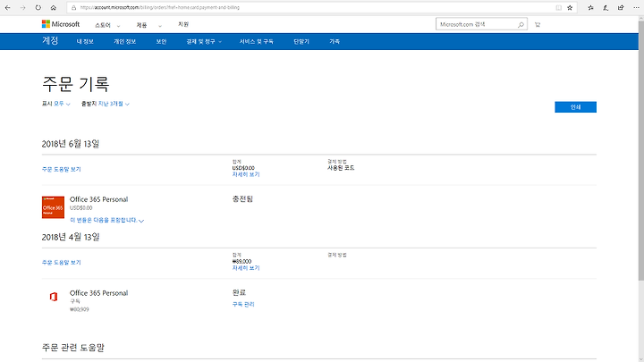Click the red Office 365 Personal product tile
This screenshot has width=644, height=362.
pos(53,207)
